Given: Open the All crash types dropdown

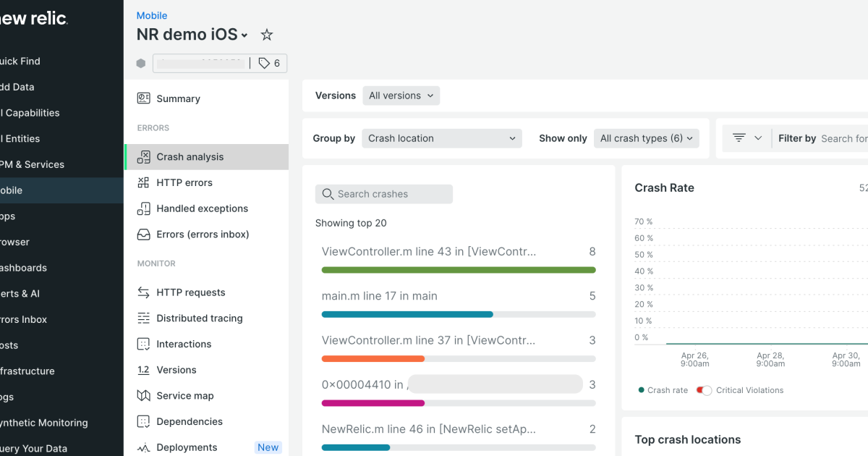Looking at the screenshot, I should click(x=646, y=138).
